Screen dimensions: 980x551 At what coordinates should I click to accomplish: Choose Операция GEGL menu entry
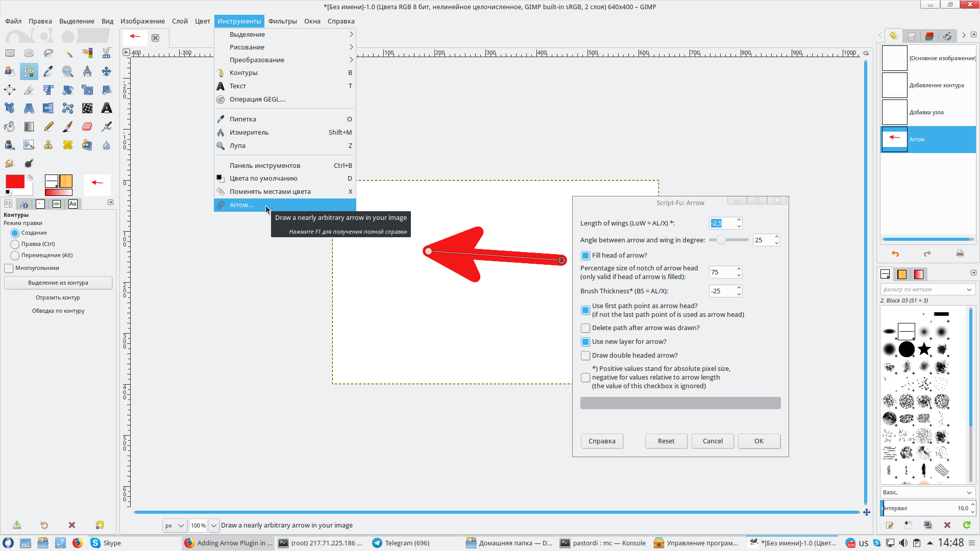coord(257,99)
